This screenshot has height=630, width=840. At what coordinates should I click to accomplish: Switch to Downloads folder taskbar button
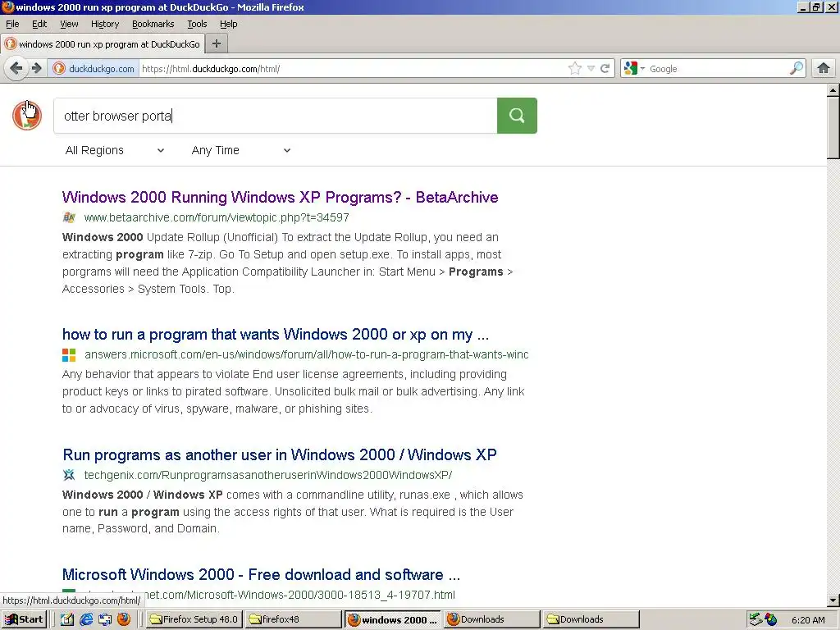tap(591, 619)
